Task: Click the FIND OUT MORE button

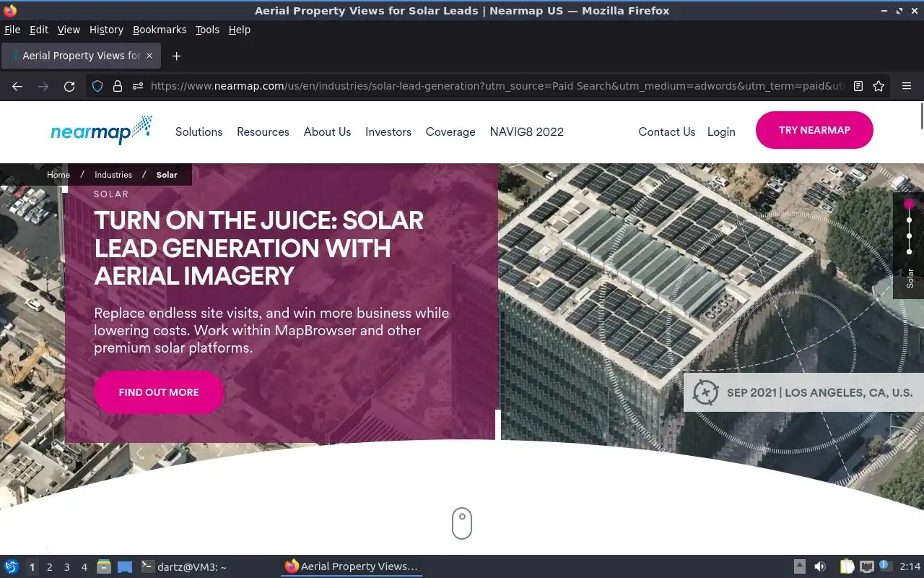Action: [x=159, y=392]
